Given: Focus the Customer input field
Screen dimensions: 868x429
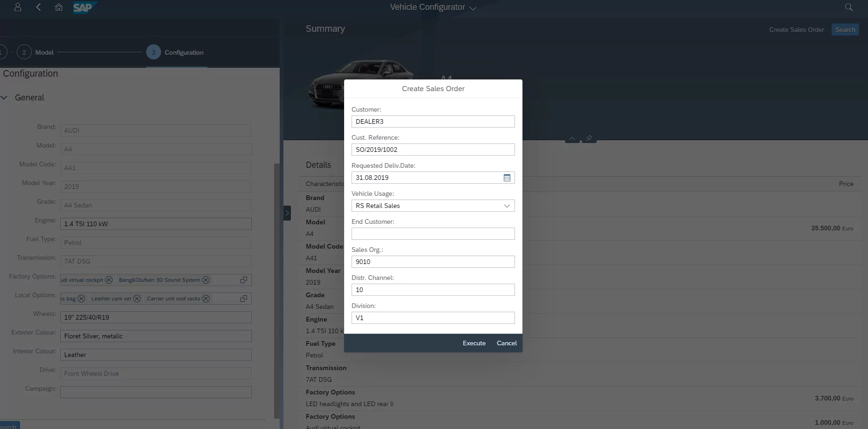Looking at the screenshot, I should (x=433, y=122).
